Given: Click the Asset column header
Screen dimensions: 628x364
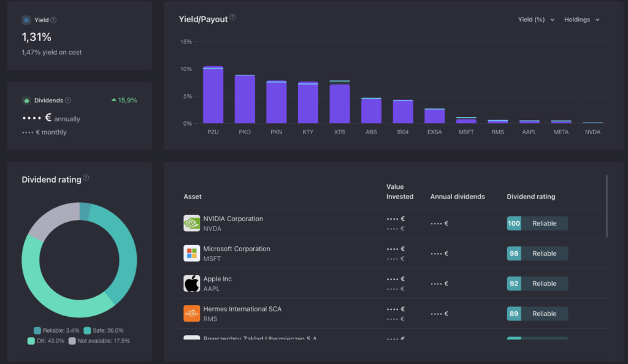Looking at the screenshot, I should 192,196.
